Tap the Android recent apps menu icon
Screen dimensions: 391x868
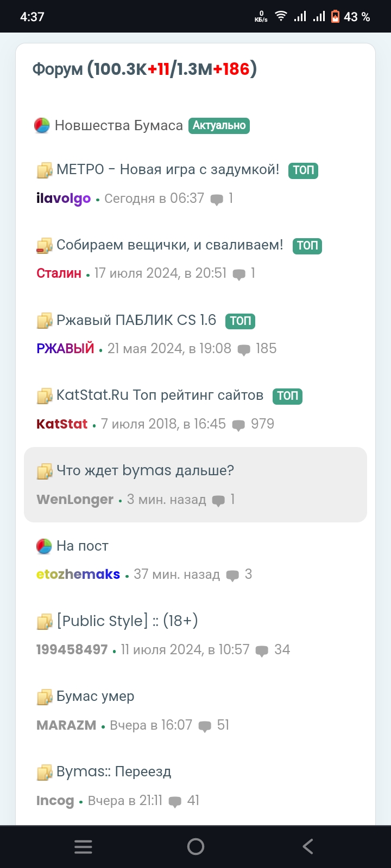click(x=83, y=846)
